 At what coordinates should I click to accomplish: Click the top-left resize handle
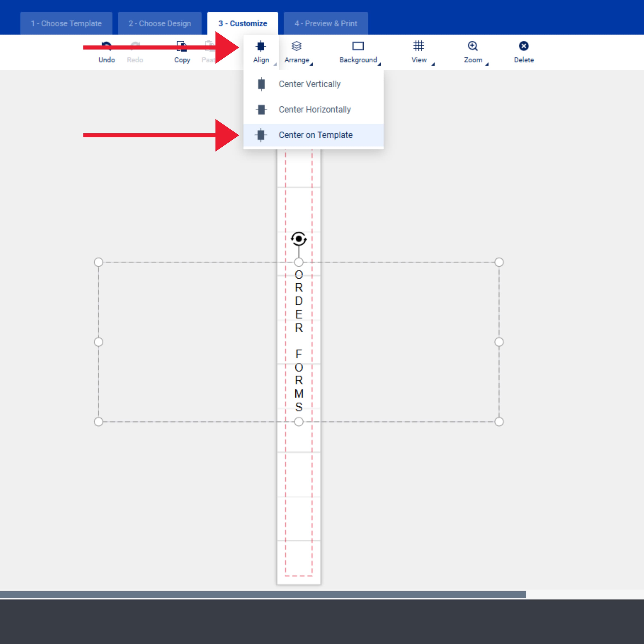tap(98, 262)
